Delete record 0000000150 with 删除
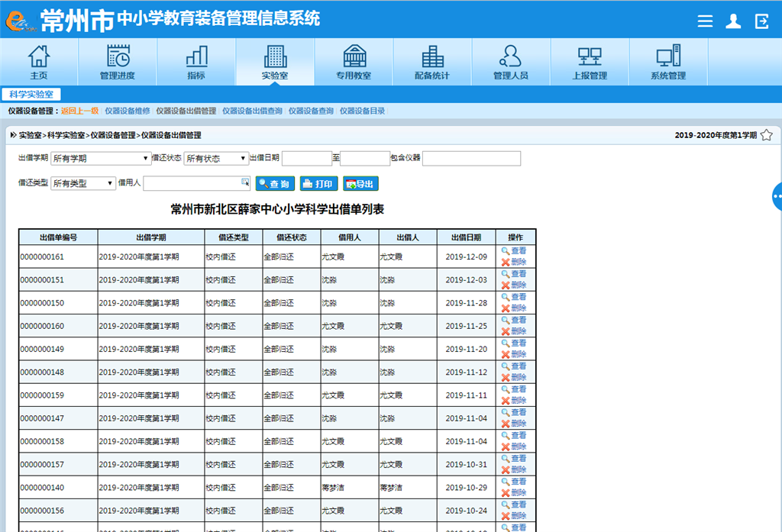The height and width of the screenshot is (532, 782). point(514,308)
